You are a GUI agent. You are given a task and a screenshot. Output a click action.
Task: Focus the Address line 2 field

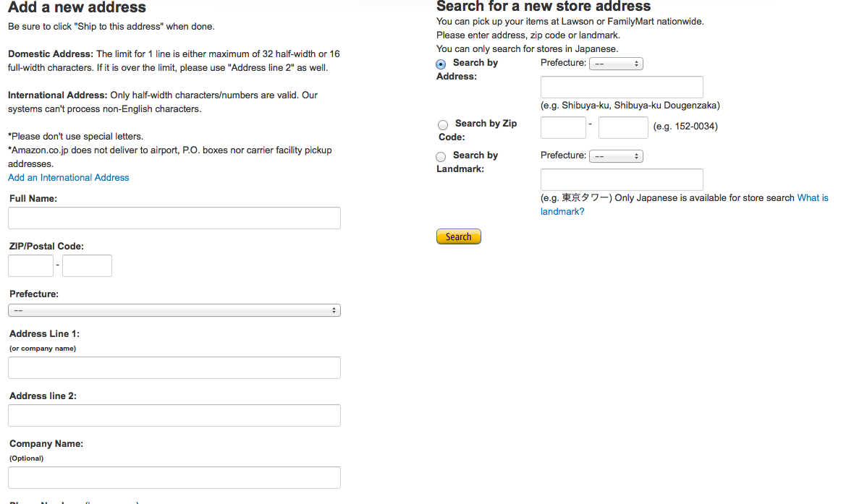point(174,415)
